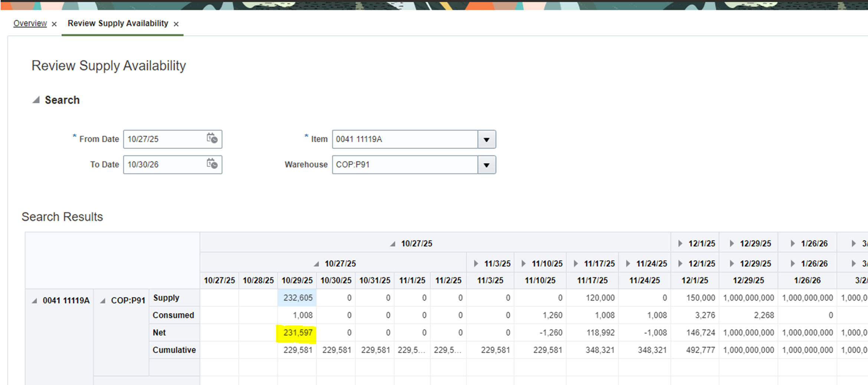Open the Item dropdown list
868x385 pixels.
click(x=487, y=139)
